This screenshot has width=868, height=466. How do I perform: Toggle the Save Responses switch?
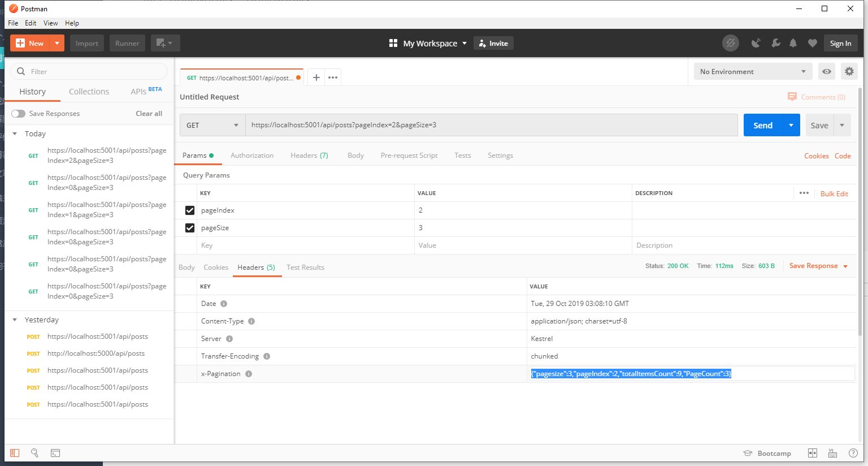click(x=19, y=114)
